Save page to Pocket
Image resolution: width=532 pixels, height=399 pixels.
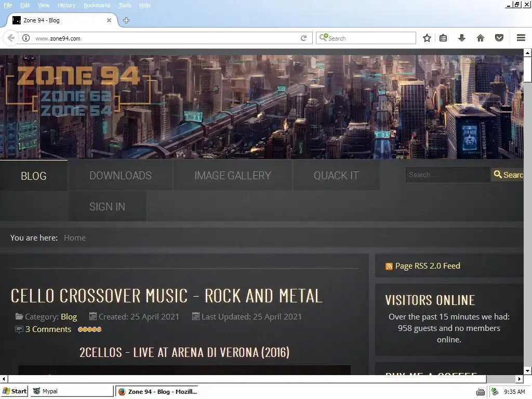(499, 38)
